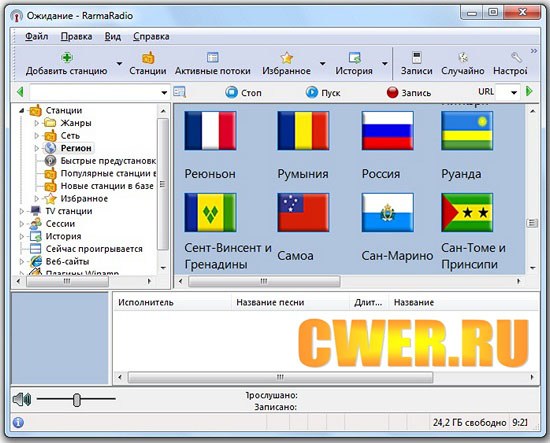The height and width of the screenshot is (443, 550).
Task: Open the Записи recordings view
Action: click(x=416, y=63)
